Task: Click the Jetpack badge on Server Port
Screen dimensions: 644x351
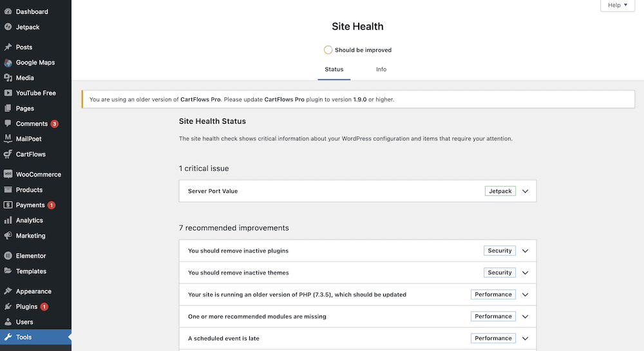Action: pyautogui.click(x=500, y=191)
